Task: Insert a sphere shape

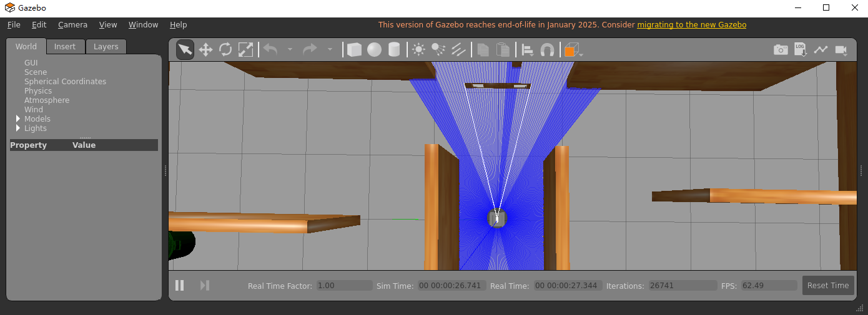Action: pyautogui.click(x=374, y=50)
